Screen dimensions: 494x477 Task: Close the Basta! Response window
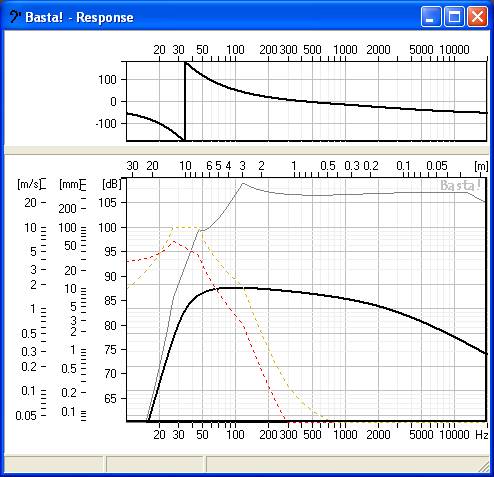477,16
